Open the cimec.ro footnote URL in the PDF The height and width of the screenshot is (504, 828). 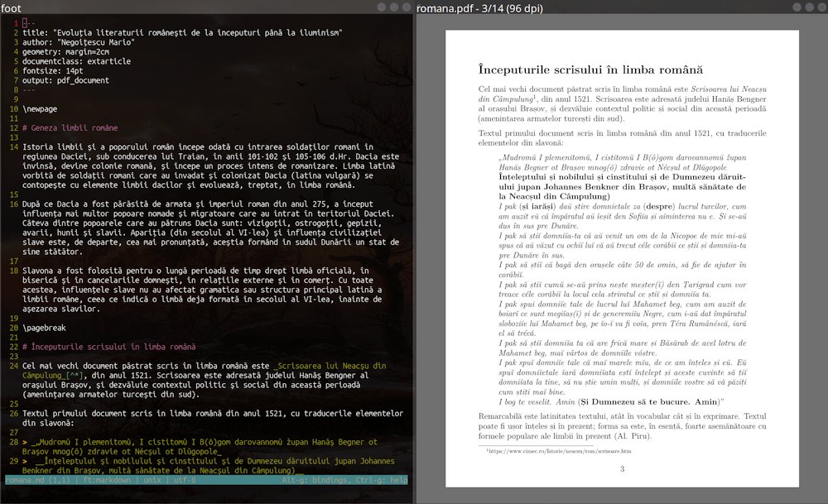pyautogui.click(x=559, y=451)
